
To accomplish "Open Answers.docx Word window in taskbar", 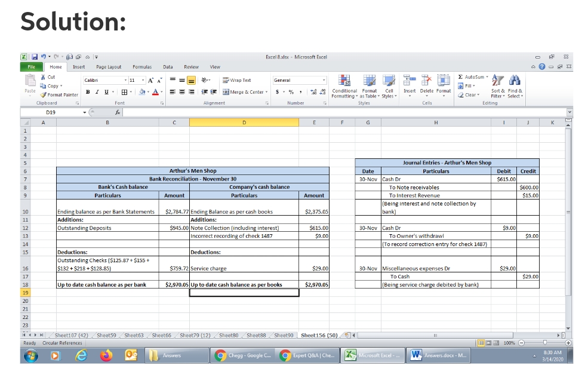I will tap(439, 355).
